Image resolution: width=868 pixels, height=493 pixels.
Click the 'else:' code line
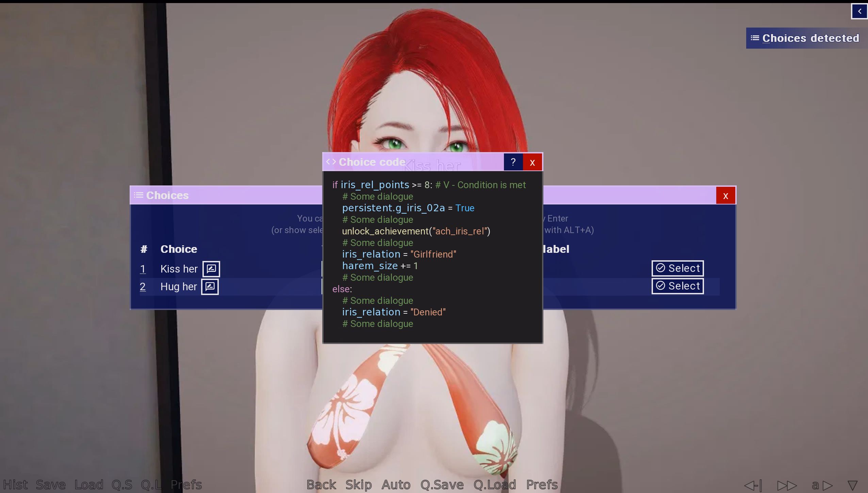342,289
